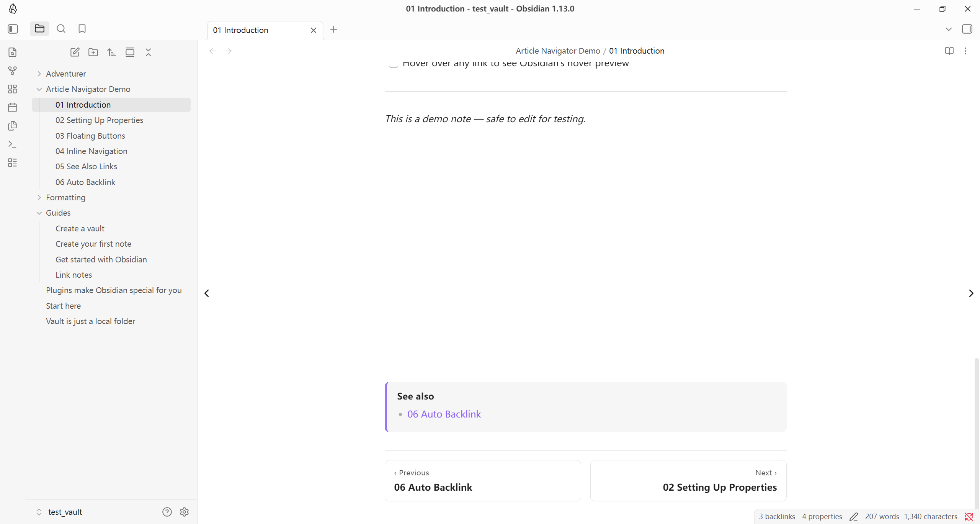
Task: Click 01 Introduction breadcrumb title
Action: (x=637, y=51)
